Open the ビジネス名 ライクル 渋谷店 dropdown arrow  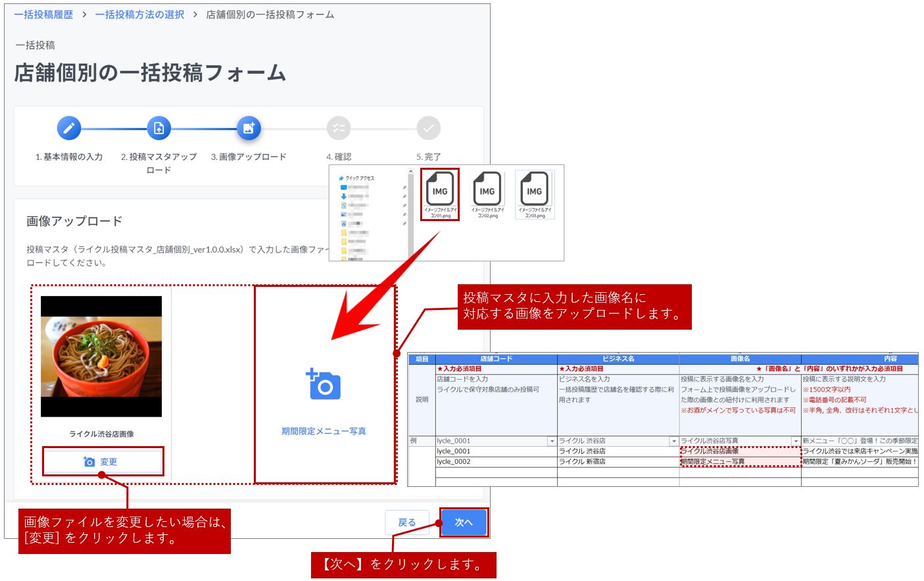(x=673, y=442)
